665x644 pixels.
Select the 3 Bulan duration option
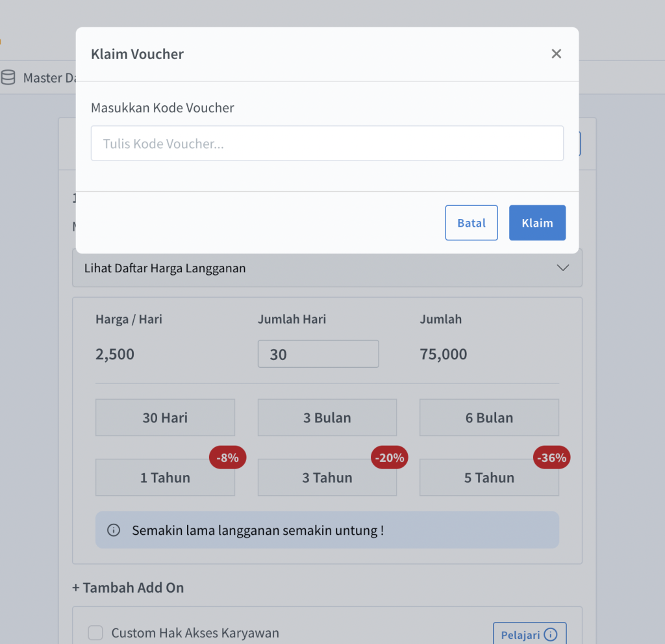coord(327,418)
